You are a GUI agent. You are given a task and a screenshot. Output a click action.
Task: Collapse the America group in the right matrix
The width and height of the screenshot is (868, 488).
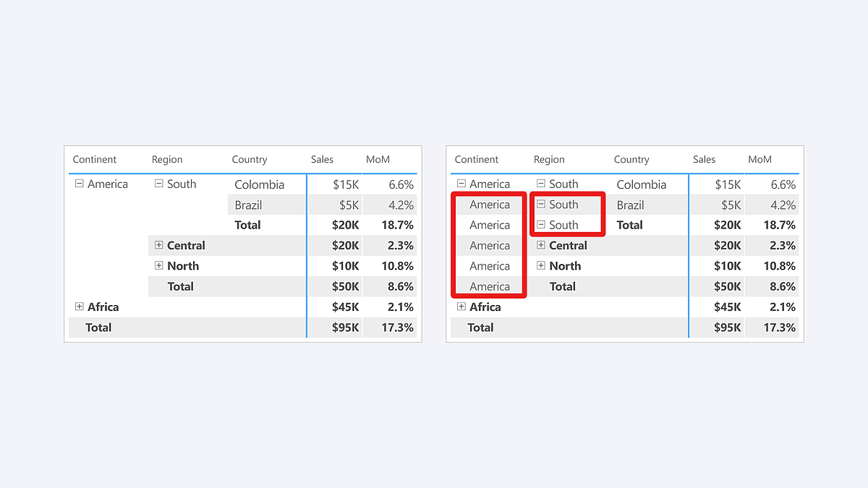pyautogui.click(x=461, y=184)
